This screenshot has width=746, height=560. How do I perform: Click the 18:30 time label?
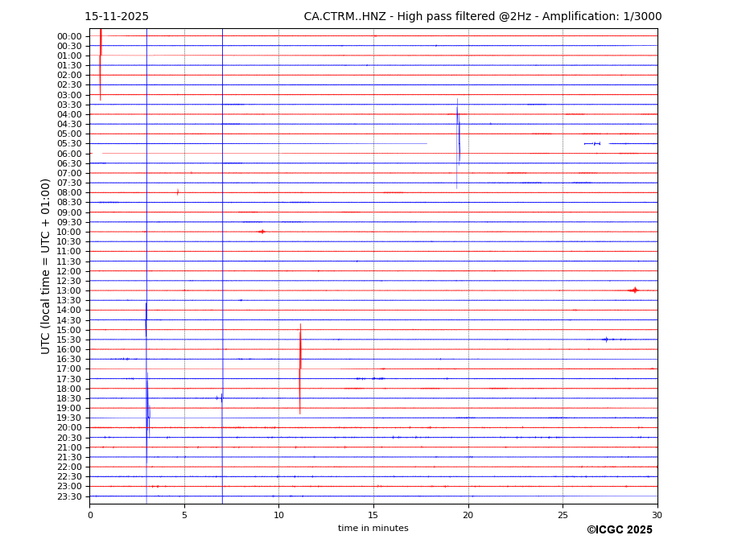pyautogui.click(x=69, y=398)
